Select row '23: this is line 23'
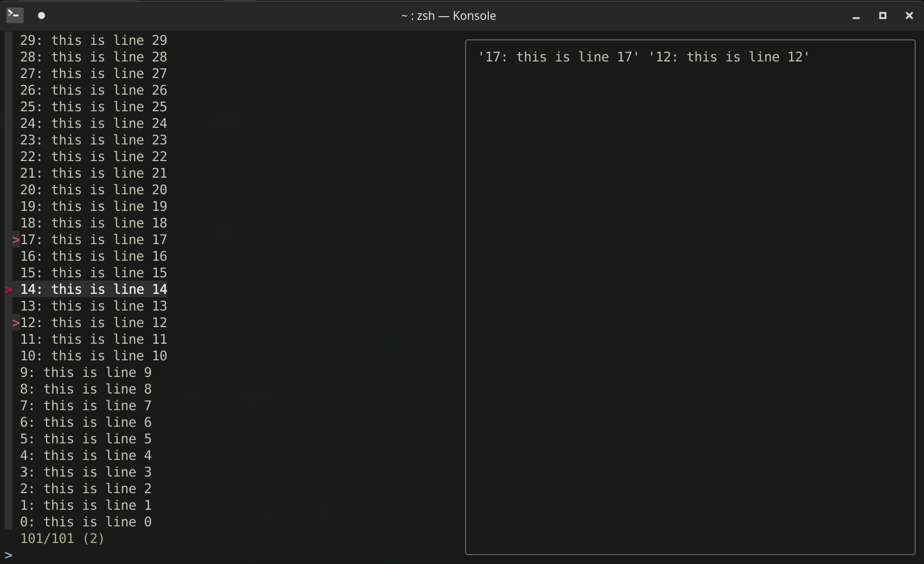 [x=94, y=140]
